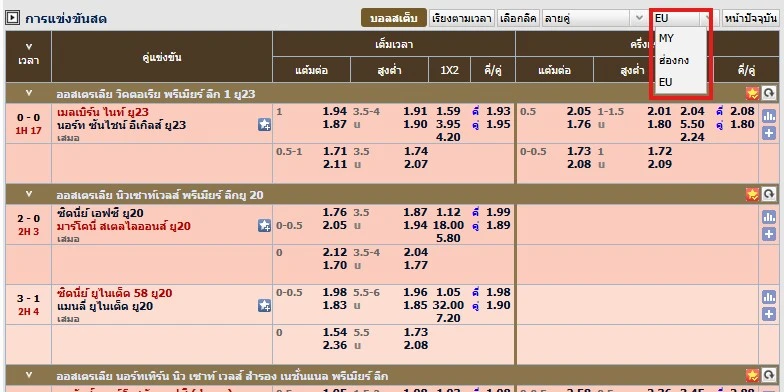The width and height of the screenshot is (784, 392).
Task: Select over 5.5 odds 1.73 Sydney United match
Action: coord(416,332)
